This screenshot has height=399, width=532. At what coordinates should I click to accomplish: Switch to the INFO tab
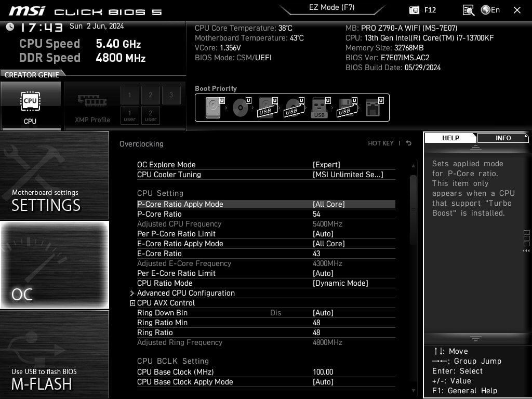pos(503,138)
